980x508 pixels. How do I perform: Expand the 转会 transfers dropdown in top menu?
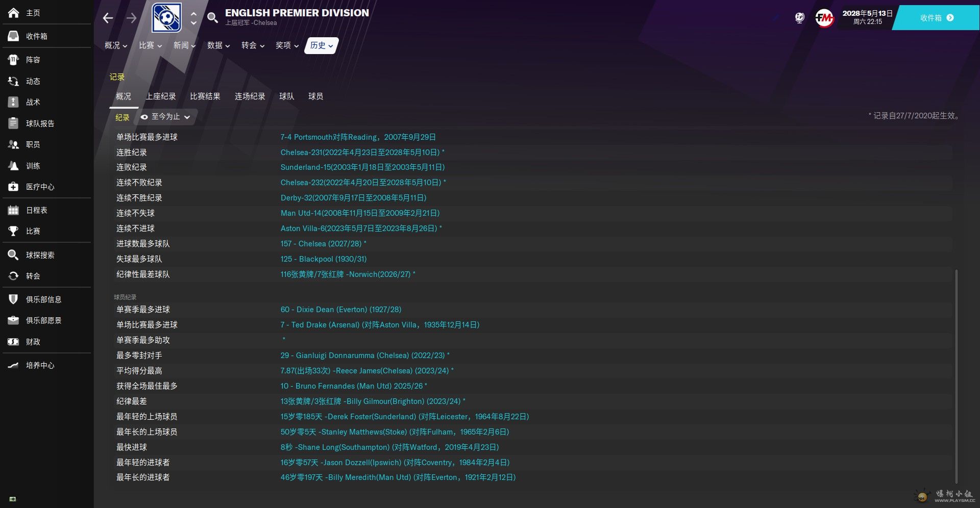[253, 45]
